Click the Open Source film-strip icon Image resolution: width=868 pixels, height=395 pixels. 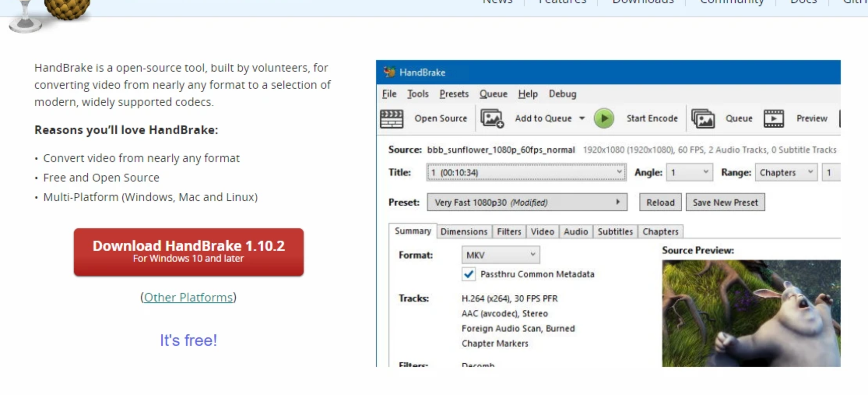(392, 118)
